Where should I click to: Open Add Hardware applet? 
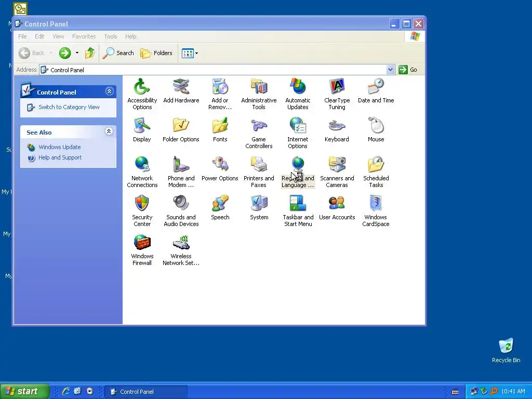click(x=181, y=90)
